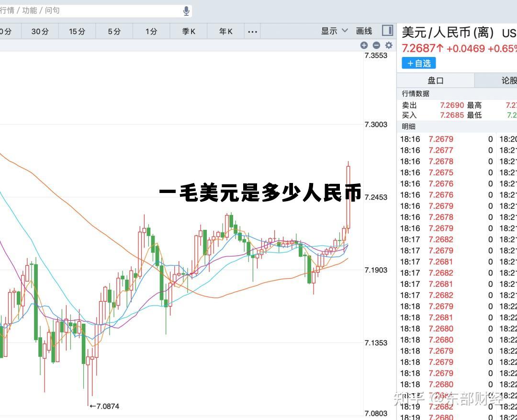
Task: Click the zoom out minus icon
Action: point(376,45)
